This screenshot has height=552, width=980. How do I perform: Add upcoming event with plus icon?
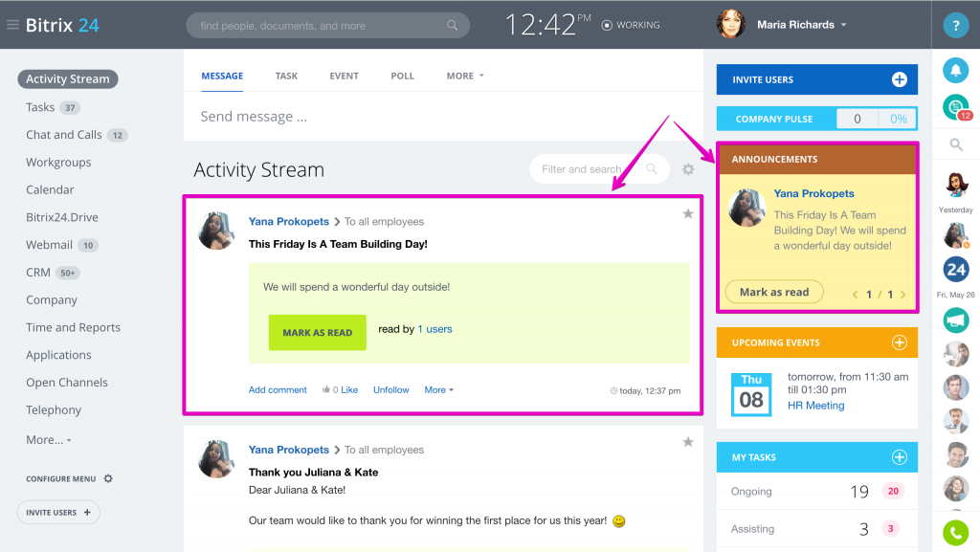[900, 342]
